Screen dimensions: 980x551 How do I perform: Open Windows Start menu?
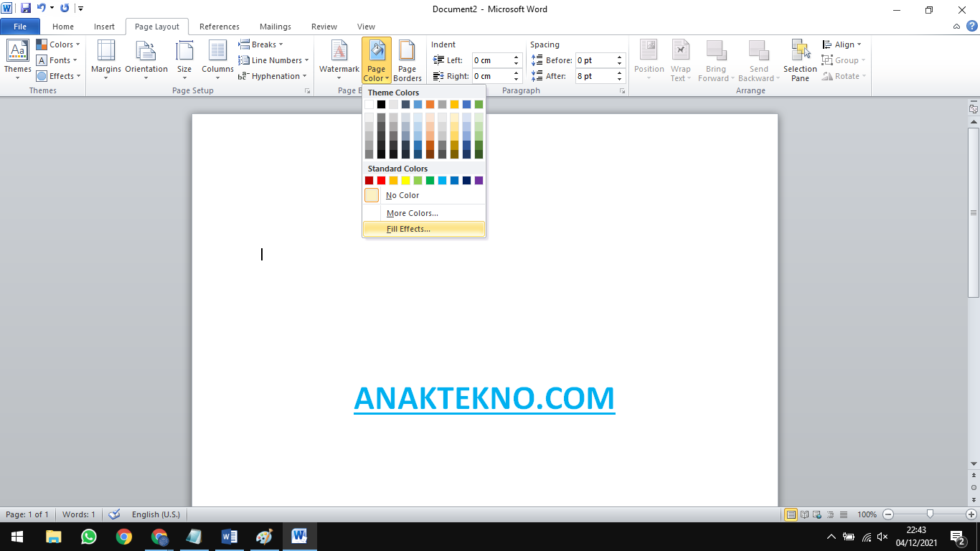click(x=17, y=537)
